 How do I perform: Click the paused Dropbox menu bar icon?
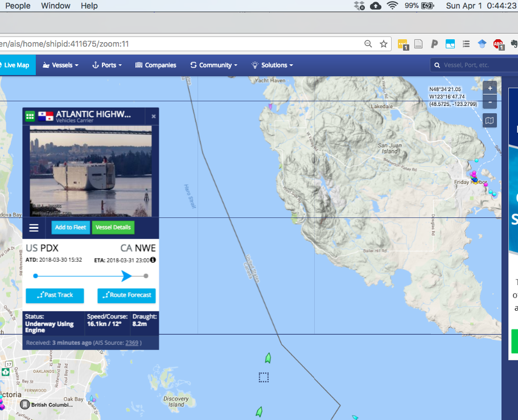pyautogui.click(x=359, y=6)
